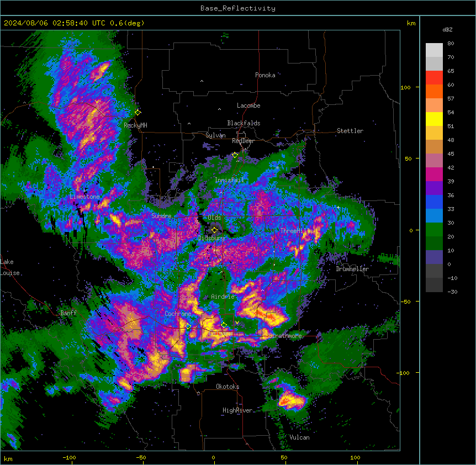
Task: Select the light gray 70–80 dBZ swatch
Action: 434,50
